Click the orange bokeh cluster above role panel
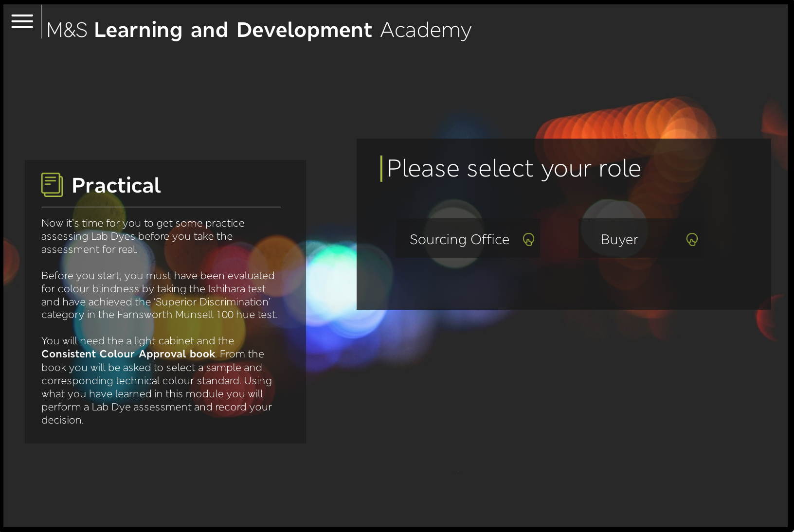 (x=628, y=122)
